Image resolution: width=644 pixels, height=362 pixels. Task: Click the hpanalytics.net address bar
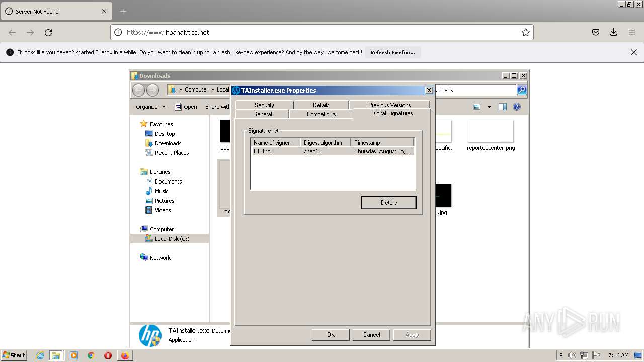point(322,32)
